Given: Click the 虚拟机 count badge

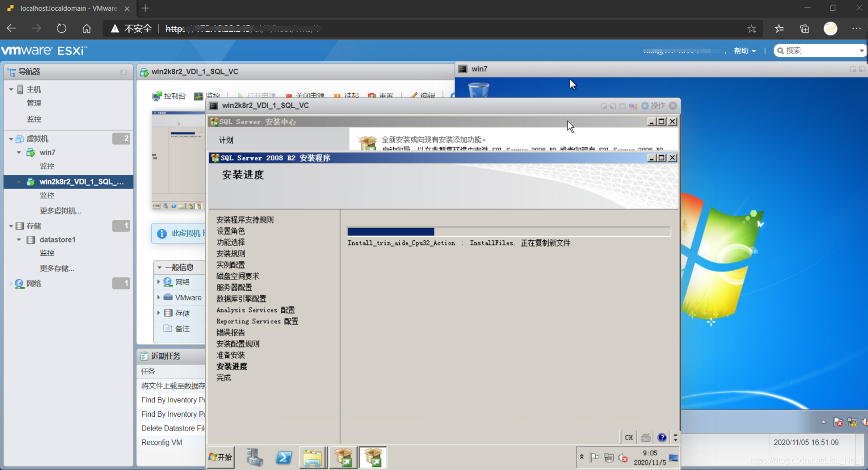Looking at the screenshot, I should coord(121,138).
